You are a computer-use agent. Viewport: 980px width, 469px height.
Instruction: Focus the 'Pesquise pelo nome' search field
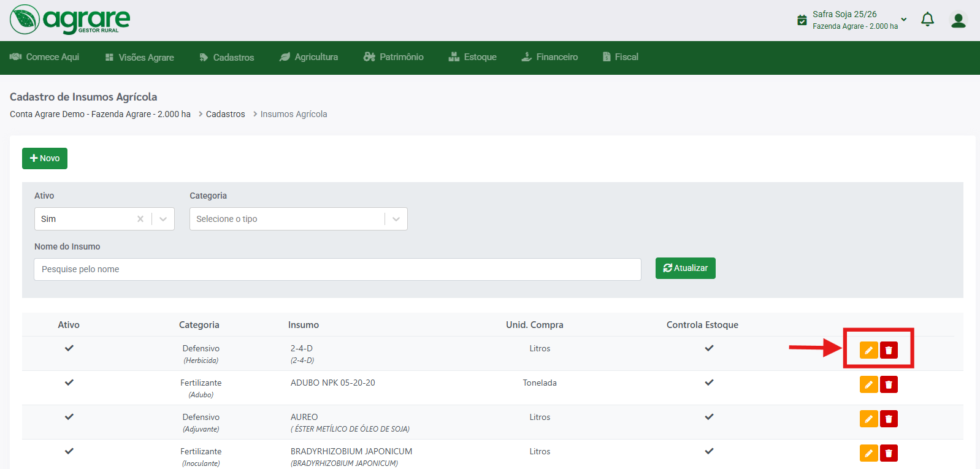pos(337,269)
